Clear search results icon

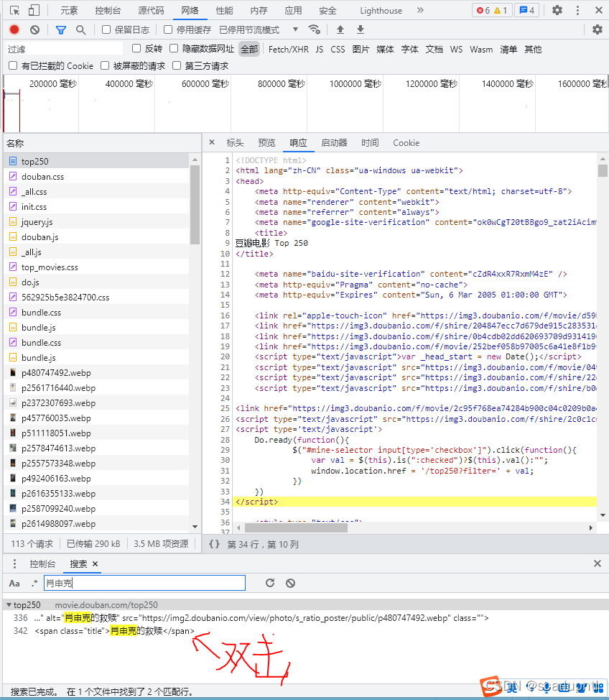(x=290, y=583)
